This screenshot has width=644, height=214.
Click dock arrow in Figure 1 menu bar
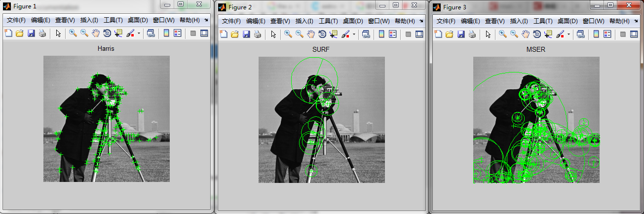tap(206, 20)
